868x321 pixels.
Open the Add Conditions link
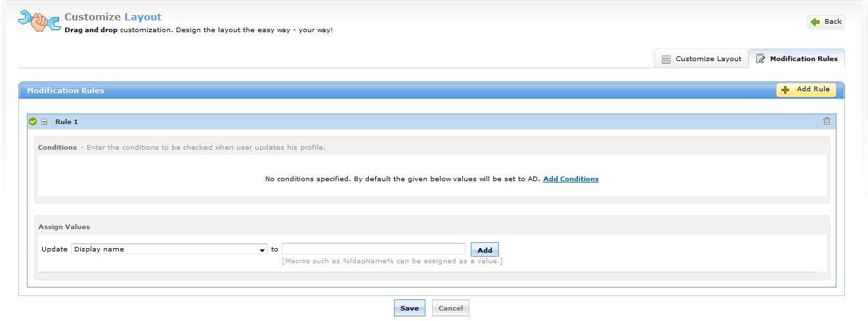[x=571, y=179]
